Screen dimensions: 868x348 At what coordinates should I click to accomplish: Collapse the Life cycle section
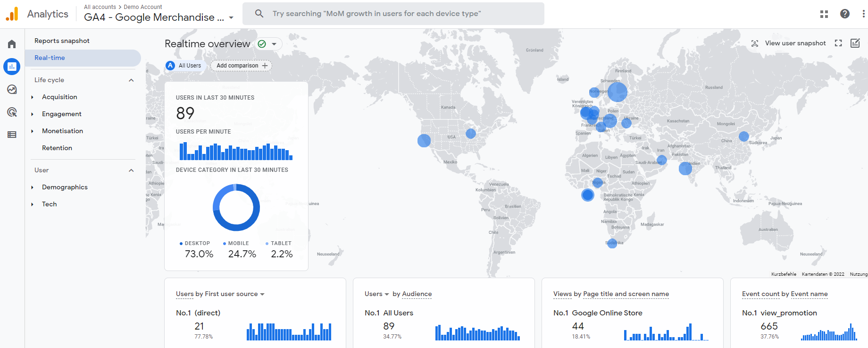pos(131,80)
